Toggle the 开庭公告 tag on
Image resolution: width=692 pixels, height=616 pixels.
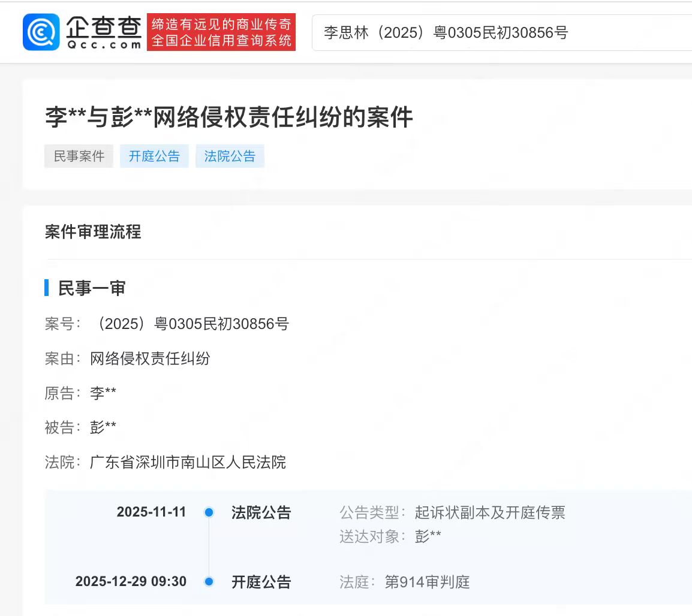pos(154,156)
